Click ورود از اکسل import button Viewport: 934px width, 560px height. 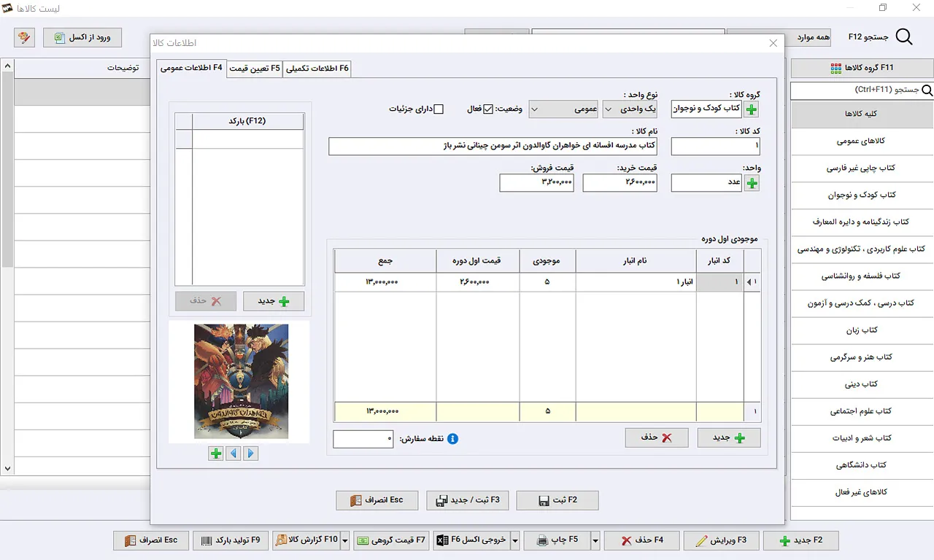[82, 37]
